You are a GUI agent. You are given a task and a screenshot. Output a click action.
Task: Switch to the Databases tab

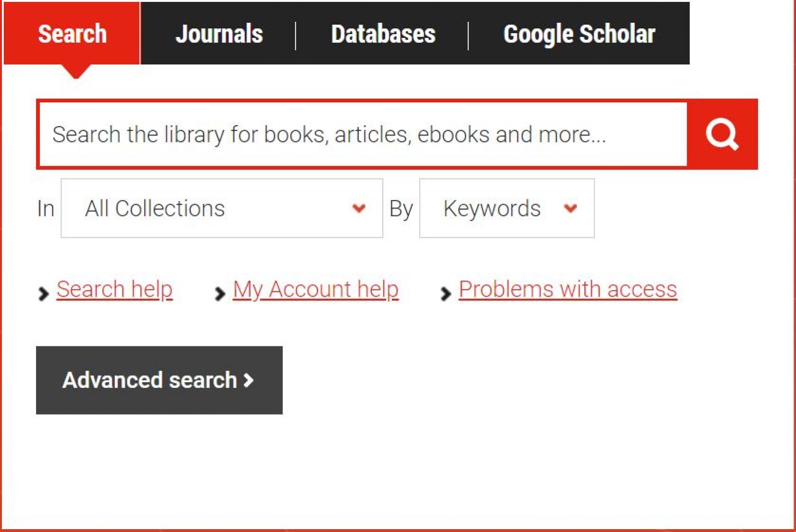[384, 33]
